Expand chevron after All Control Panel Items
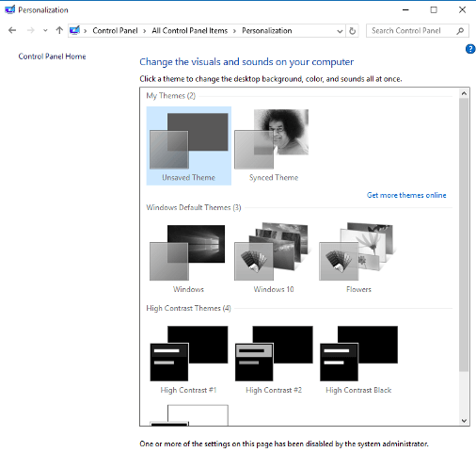This screenshot has width=476, height=452. tap(234, 31)
